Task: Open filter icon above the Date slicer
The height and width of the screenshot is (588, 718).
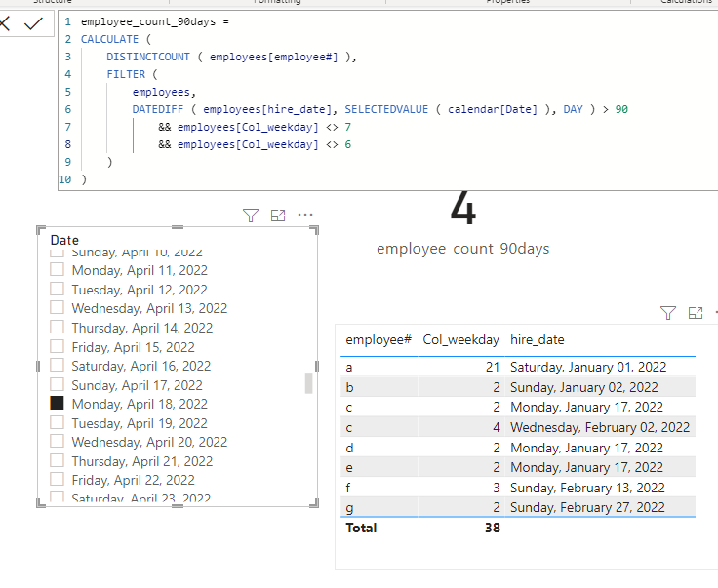Action: [x=251, y=216]
